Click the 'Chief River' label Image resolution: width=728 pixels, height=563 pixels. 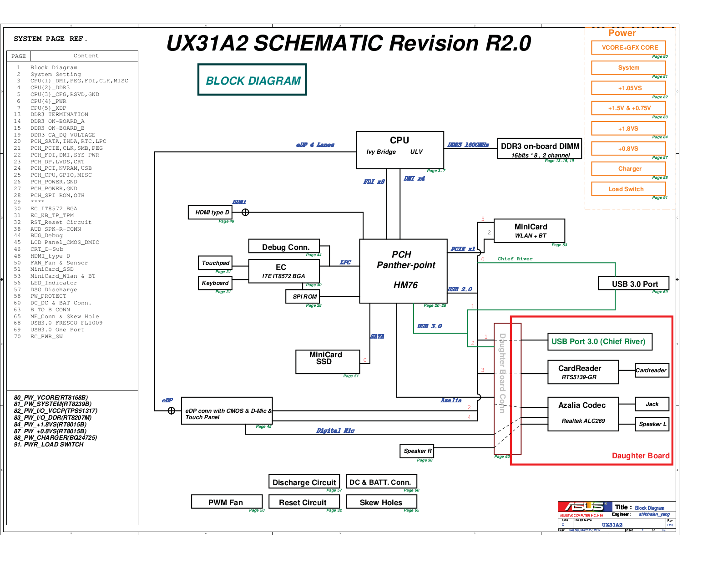pyautogui.click(x=515, y=259)
